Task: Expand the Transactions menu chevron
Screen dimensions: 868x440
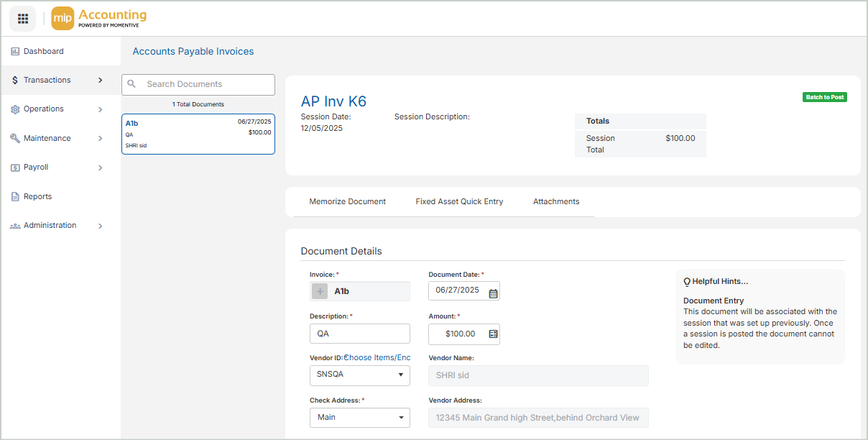Action: pos(100,81)
